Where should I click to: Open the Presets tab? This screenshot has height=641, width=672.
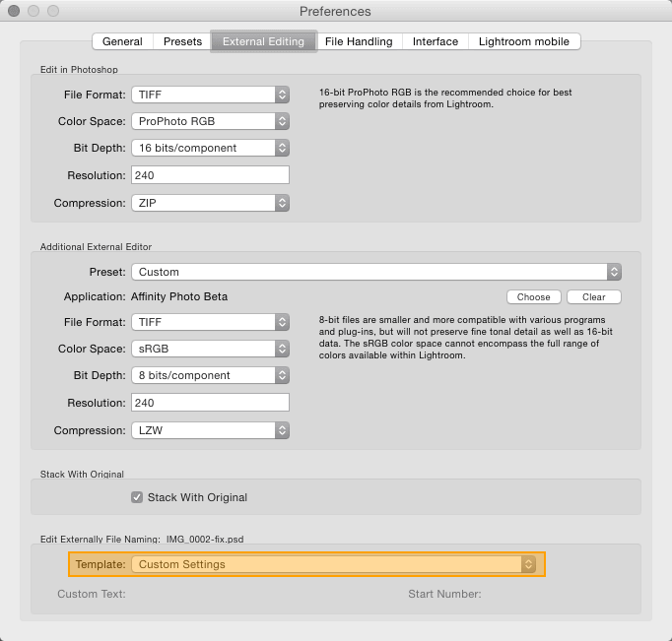pos(182,41)
